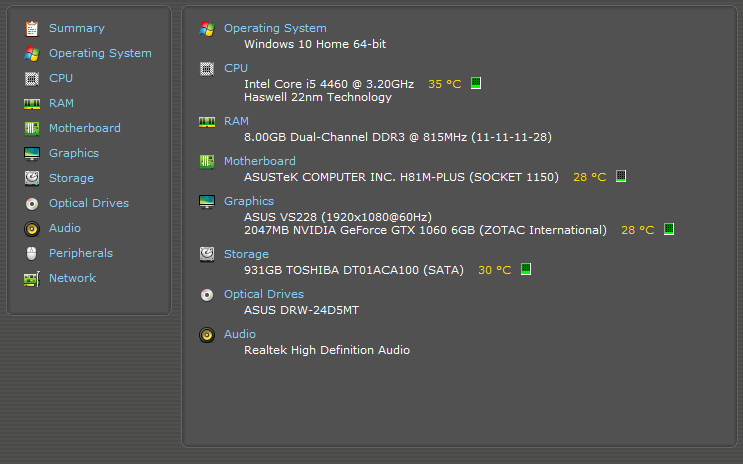Click the Audio speaker icon in main panel
The height and width of the screenshot is (464, 743).
[207, 335]
